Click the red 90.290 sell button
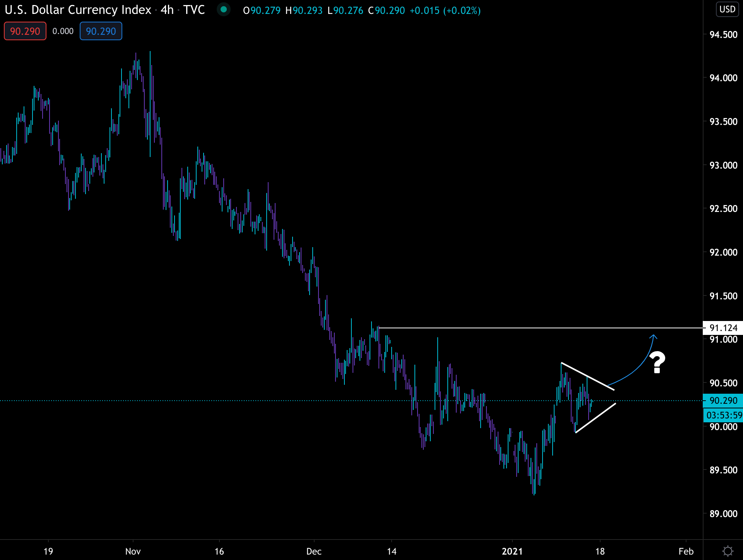The image size is (743, 560). pyautogui.click(x=25, y=31)
